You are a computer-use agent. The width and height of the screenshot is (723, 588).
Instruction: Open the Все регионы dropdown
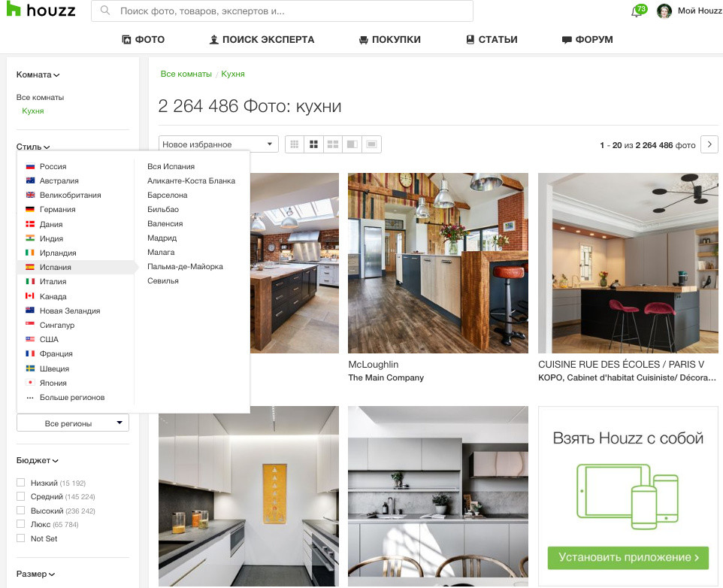(x=72, y=422)
